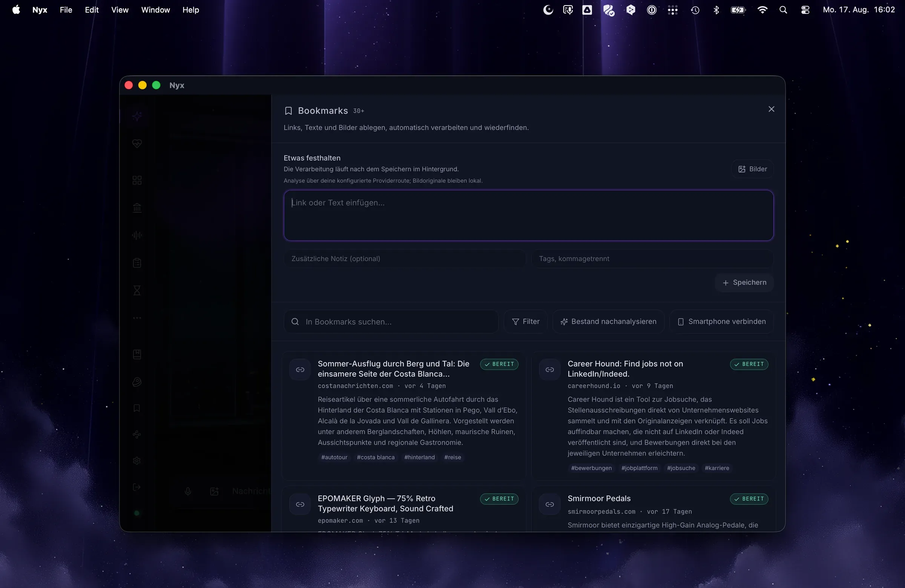Click the sparkle icon at the sidebar top
The width and height of the screenshot is (905, 588).
tap(137, 116)
